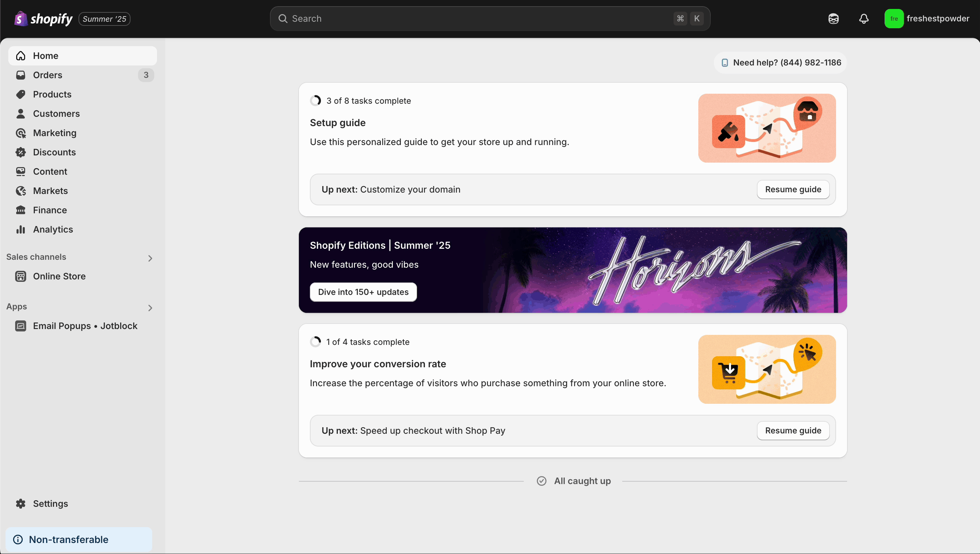Open the Online Store sales channel
Viewport: 980px width, 554px height.
(x=59, y=276)
